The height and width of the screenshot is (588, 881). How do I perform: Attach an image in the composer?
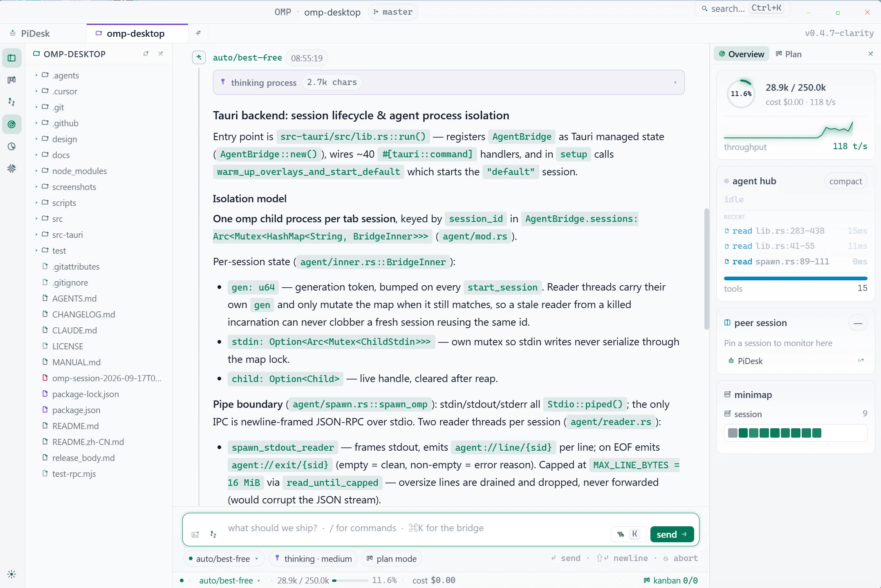coord(195,534)
